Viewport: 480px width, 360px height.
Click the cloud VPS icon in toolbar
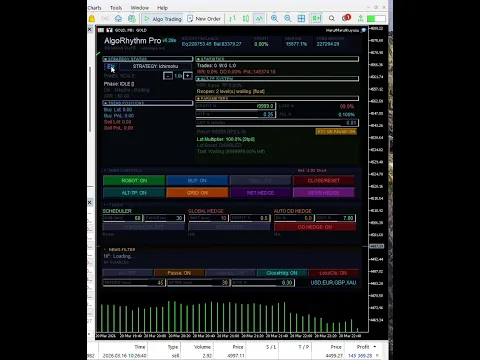pyautogui.click(x=118, y=19)
